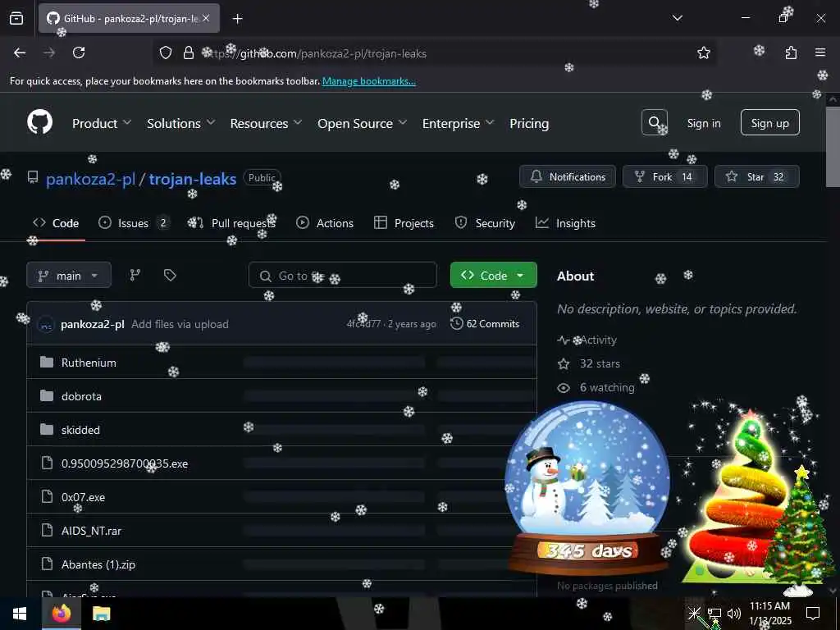The height and width of the screenshot is (630, 840).
Task: Expand the list all tabs chevron
Action: (x=677, y=18)
